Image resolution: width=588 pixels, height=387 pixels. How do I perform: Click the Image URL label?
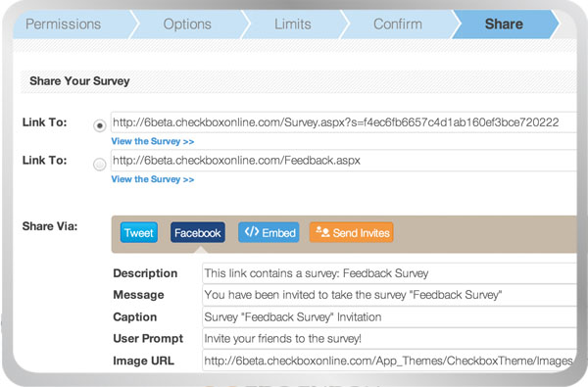point(144,361)
